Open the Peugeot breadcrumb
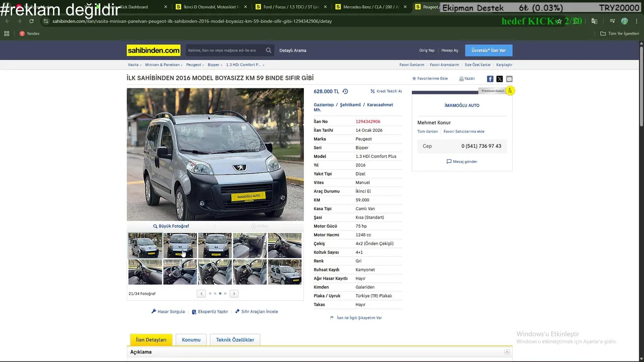Viewport: 644px width, 362px height. 194,65
